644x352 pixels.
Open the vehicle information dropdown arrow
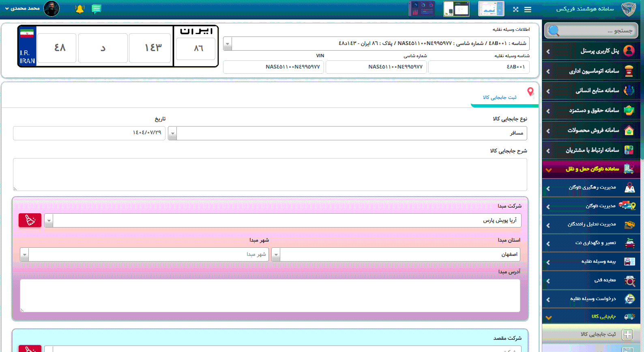[x=228, y=44]
